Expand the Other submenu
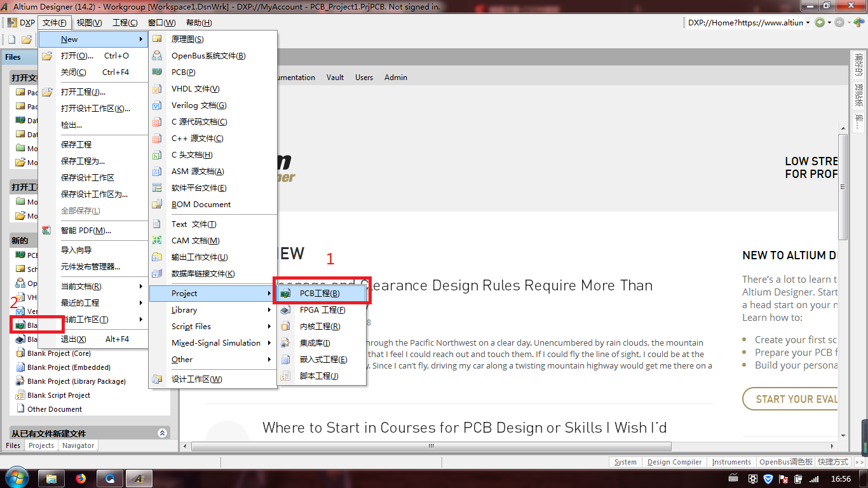868x488 pixels. pyautogui.click(x=213, y=360)
